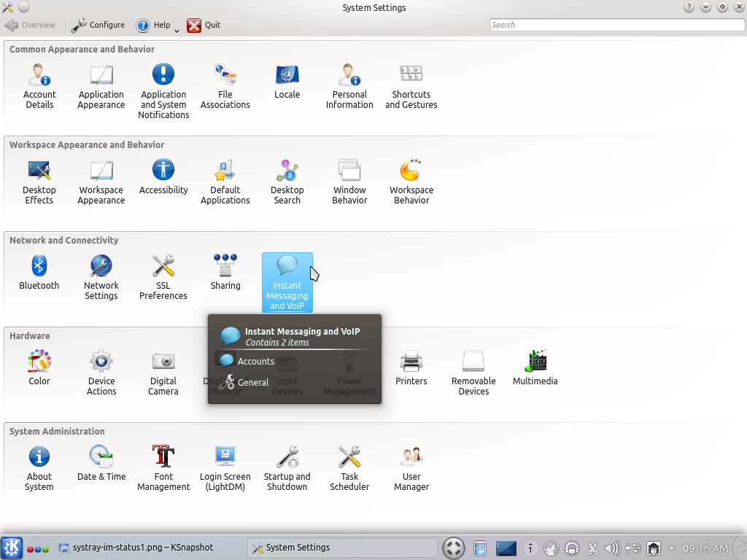Open Color hardware settings
The height and width of the screenshot is (560, 747).
(x=39, y=368)
